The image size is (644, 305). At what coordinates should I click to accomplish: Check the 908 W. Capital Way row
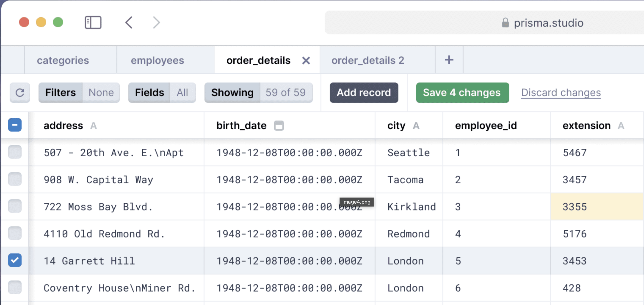pos(15,179)
